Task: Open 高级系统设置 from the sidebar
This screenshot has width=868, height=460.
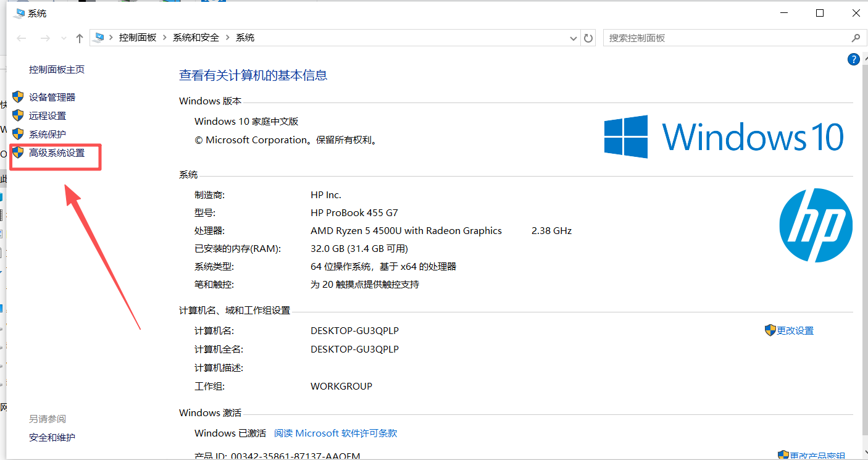Action: (57, 153)
